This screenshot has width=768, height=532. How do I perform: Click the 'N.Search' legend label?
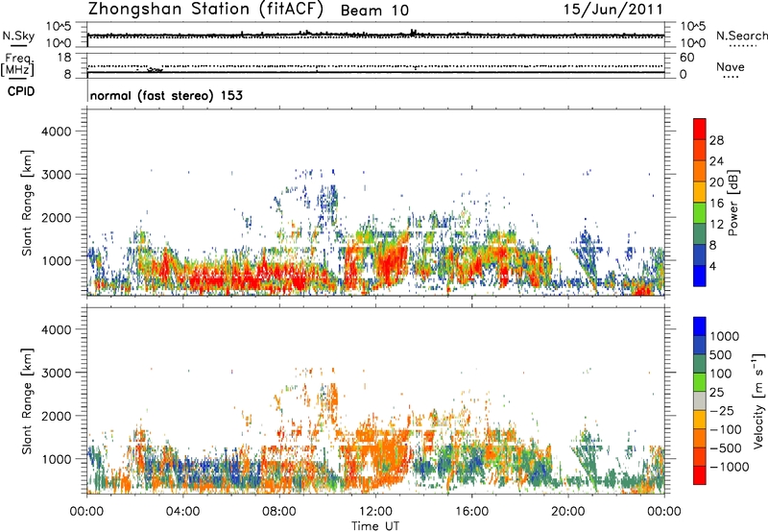click(x=741, y=36)
